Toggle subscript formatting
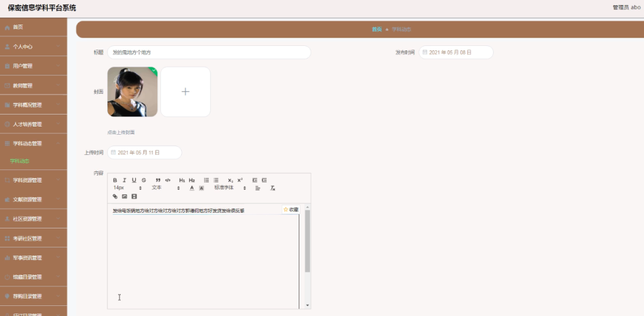This screenshot has width=644, height=316. [230, 180]
